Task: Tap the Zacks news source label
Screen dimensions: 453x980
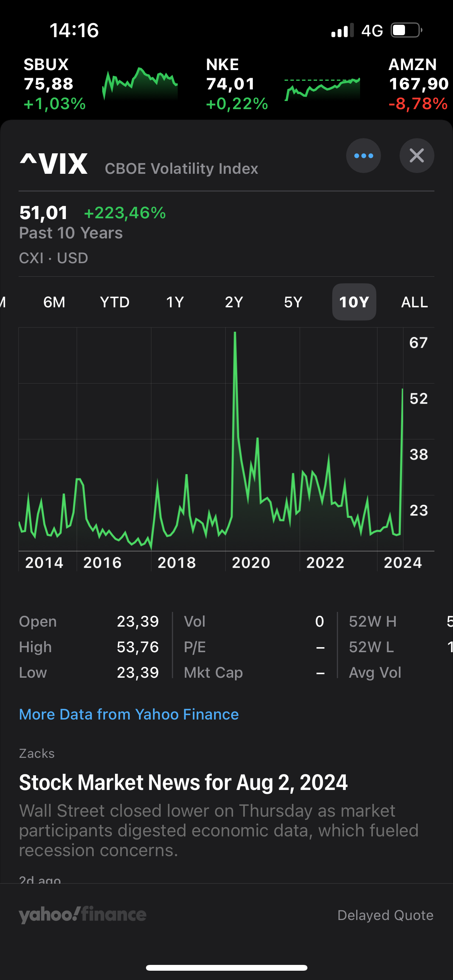Action: [37, 753]
